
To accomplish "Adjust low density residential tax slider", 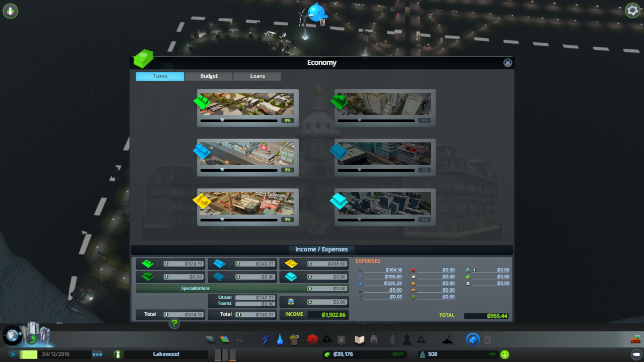I will point(222,120).
